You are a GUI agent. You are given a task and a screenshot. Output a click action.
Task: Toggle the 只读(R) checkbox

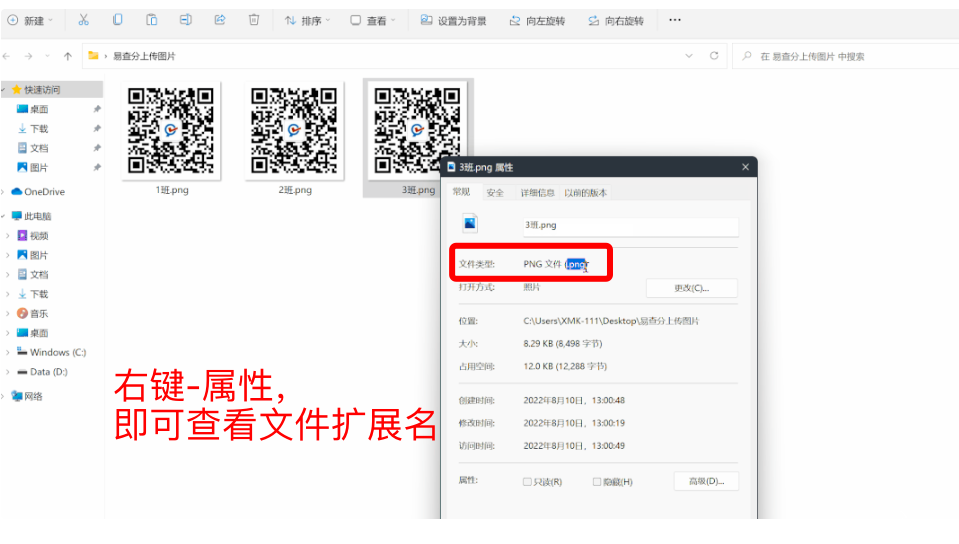coord(527,482)
